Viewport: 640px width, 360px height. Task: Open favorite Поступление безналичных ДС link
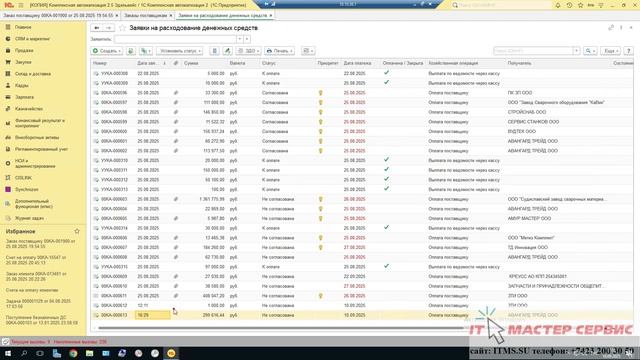41,320
